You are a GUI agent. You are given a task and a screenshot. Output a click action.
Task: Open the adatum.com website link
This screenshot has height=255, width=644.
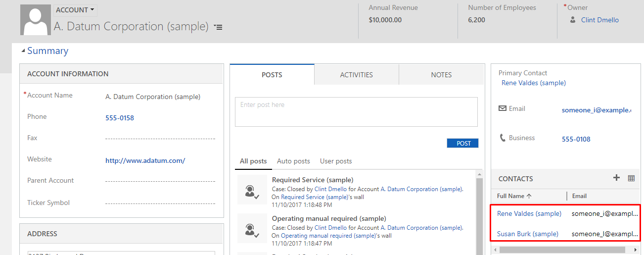coord(145,160)
